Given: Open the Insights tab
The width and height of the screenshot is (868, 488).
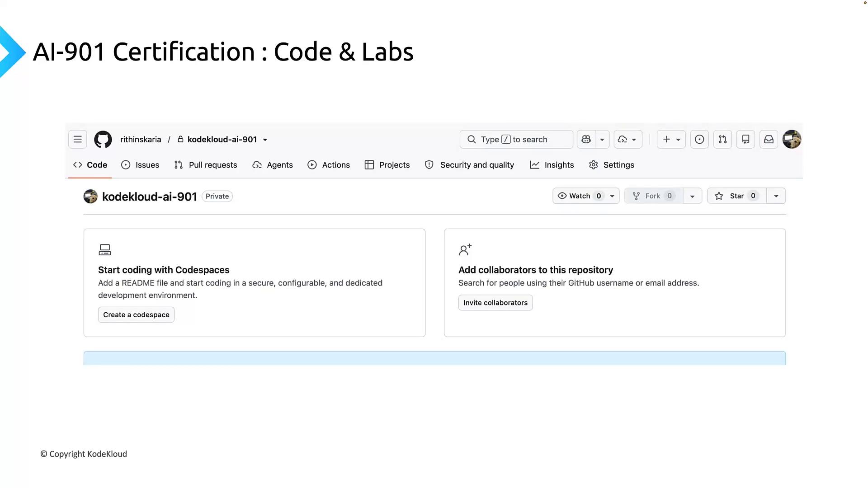Looking at the screenshot, I should [x=552, y=165].
